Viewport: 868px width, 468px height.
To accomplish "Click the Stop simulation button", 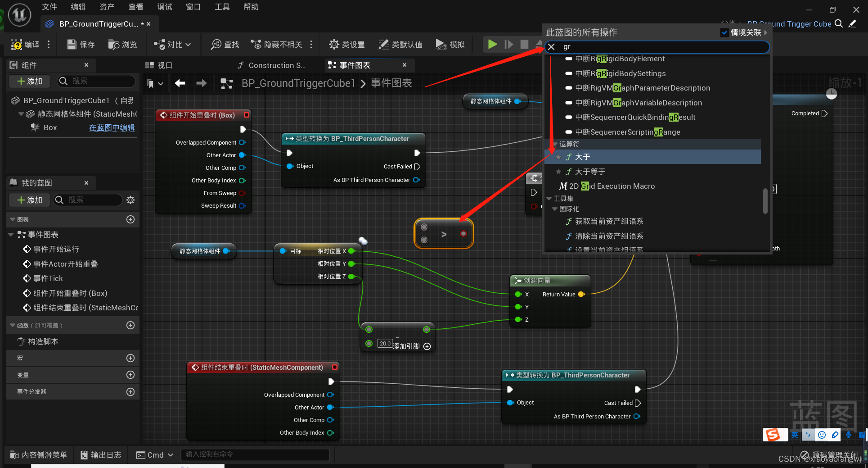I will pyautogui.click(x=524, y=44).
